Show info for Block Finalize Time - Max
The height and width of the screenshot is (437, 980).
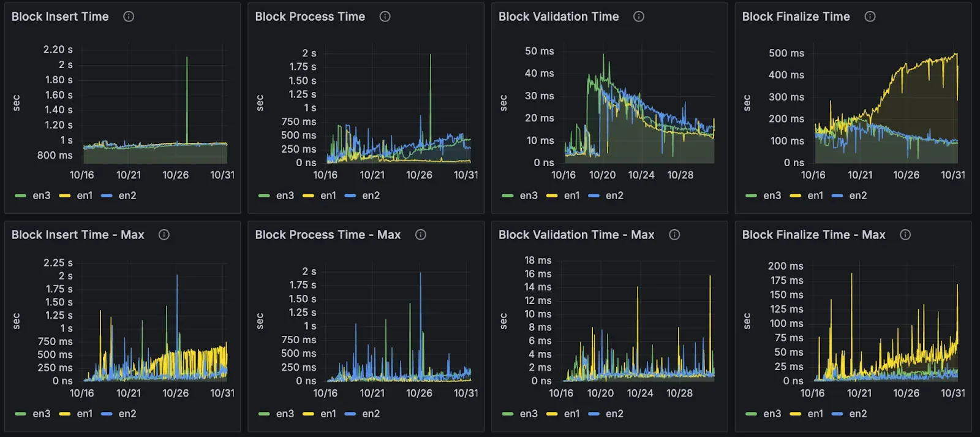[x=905, y=235]
